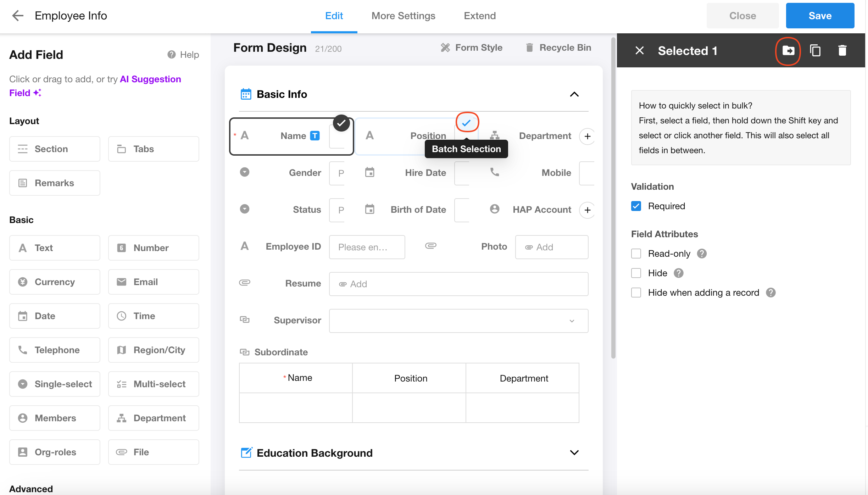This screenshot has height=495, width=868.
Task: Click the Help question mark icon
Action: point(172,55)
